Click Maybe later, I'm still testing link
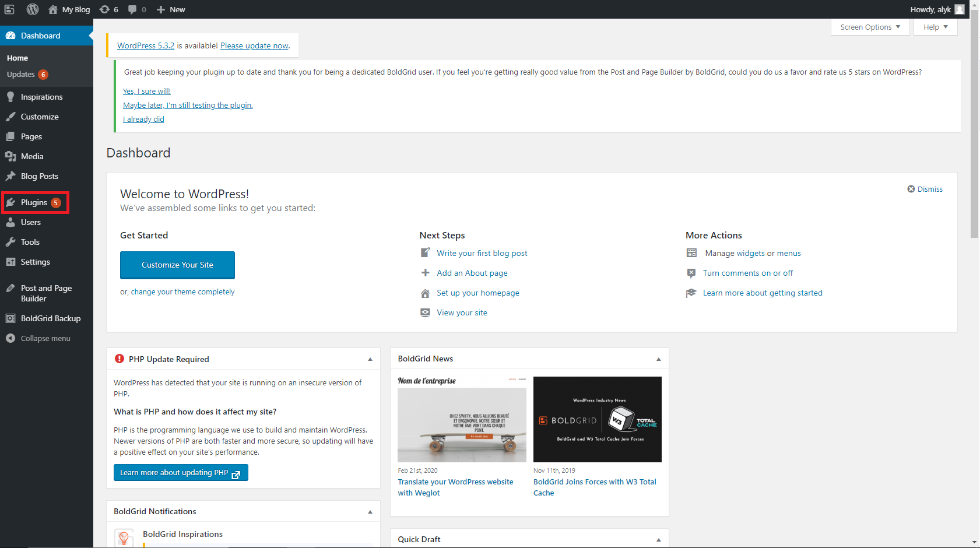980x548 pixels. coord(188,106)
